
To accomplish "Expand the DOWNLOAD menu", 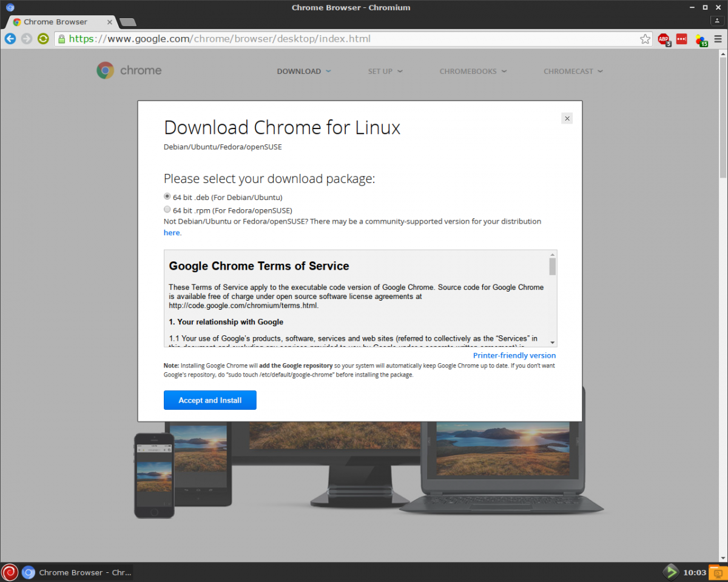I will 304,71.
